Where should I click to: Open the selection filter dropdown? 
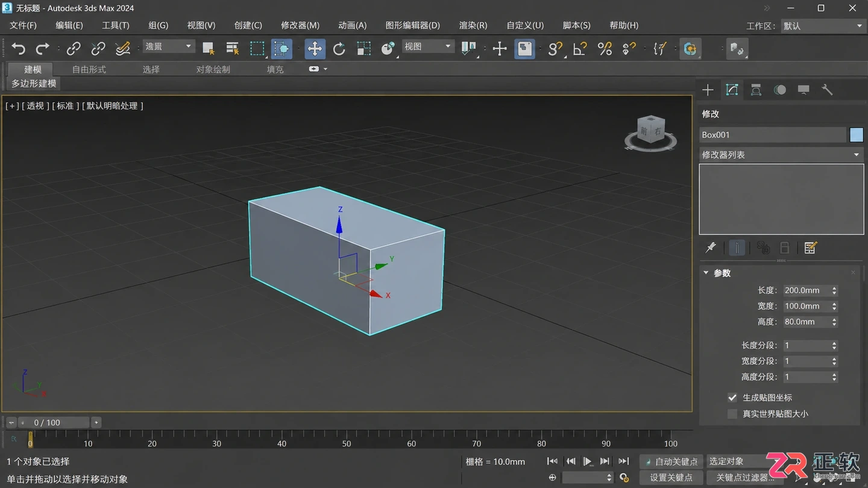168,46
